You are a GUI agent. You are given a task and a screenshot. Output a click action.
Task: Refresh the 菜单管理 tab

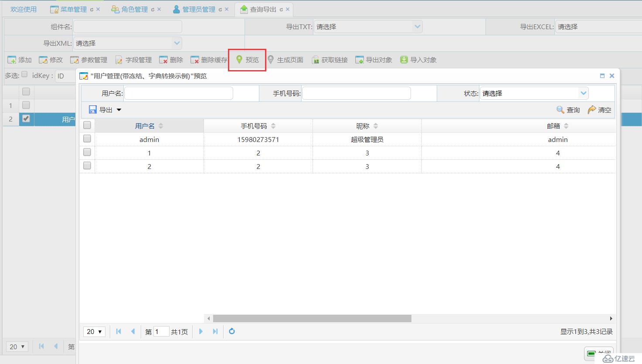tap(92, 9)
